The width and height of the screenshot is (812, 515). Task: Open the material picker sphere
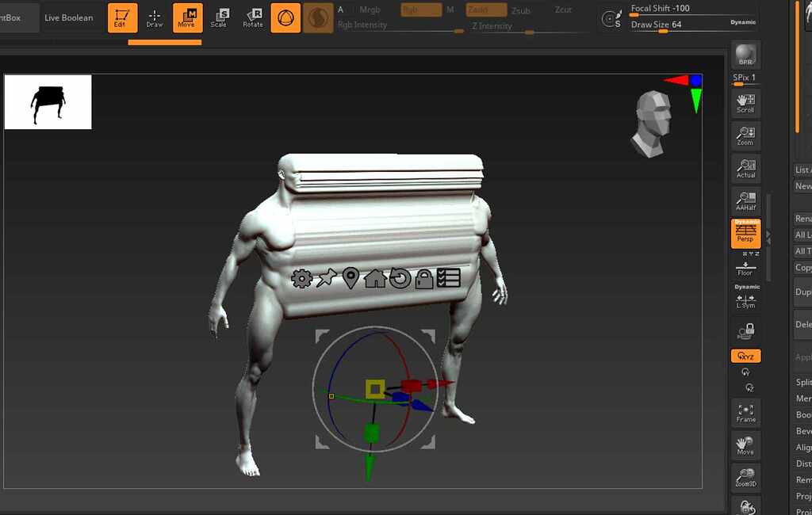coord(317,17)
